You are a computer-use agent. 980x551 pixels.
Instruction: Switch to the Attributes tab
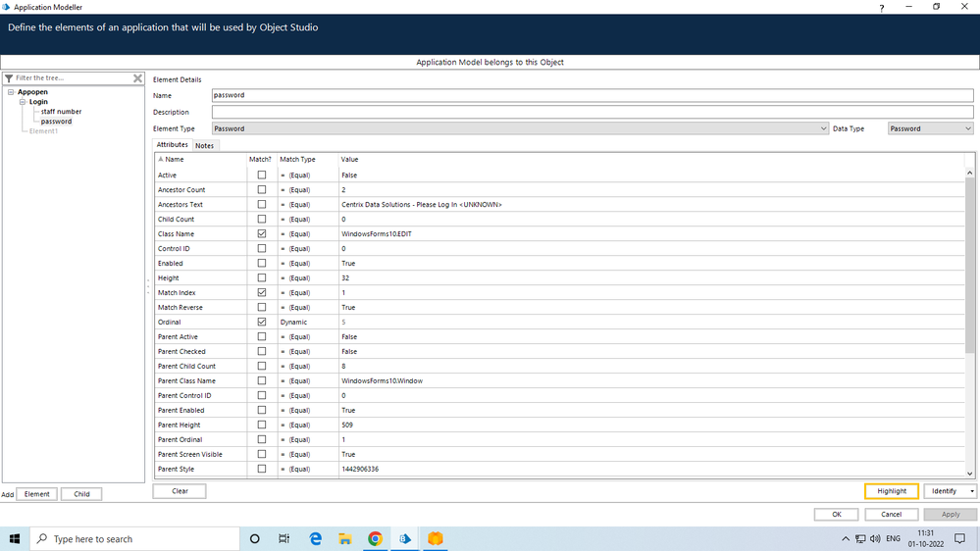[x=172, y=145]
